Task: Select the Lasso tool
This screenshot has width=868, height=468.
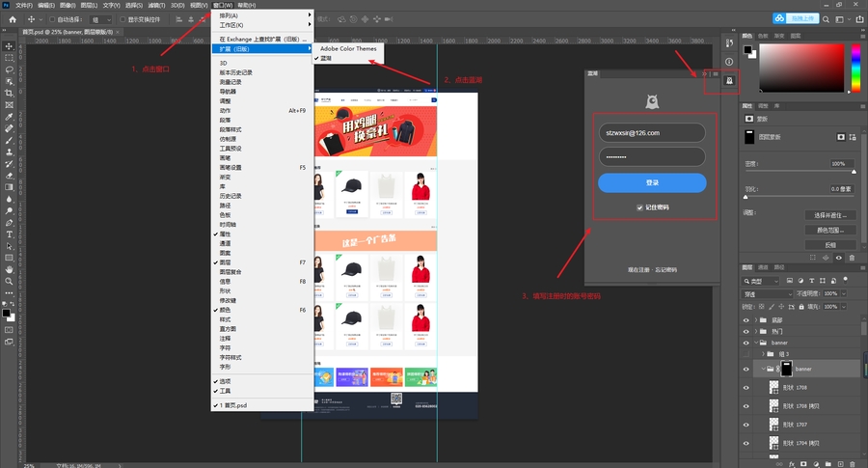Action: pyautogui.click(x=9, y=69)
